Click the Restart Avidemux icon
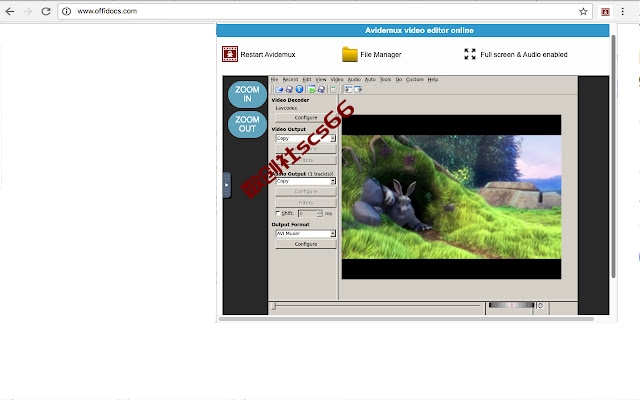 230,54
